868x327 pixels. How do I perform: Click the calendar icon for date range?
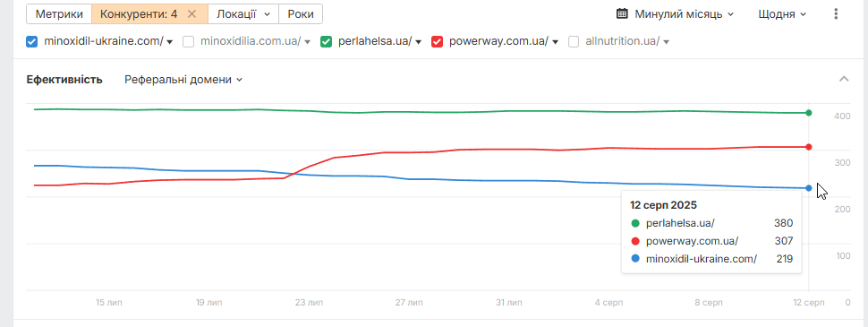pyautogui.click(x=622, y=13)
